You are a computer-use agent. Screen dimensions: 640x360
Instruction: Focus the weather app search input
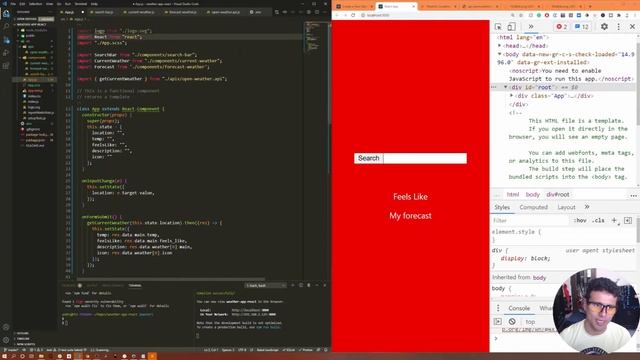[x=425, y=158]
